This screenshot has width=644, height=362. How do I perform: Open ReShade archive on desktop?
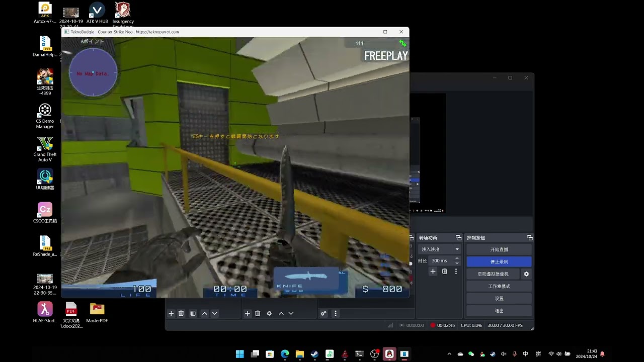coord(45,246)
